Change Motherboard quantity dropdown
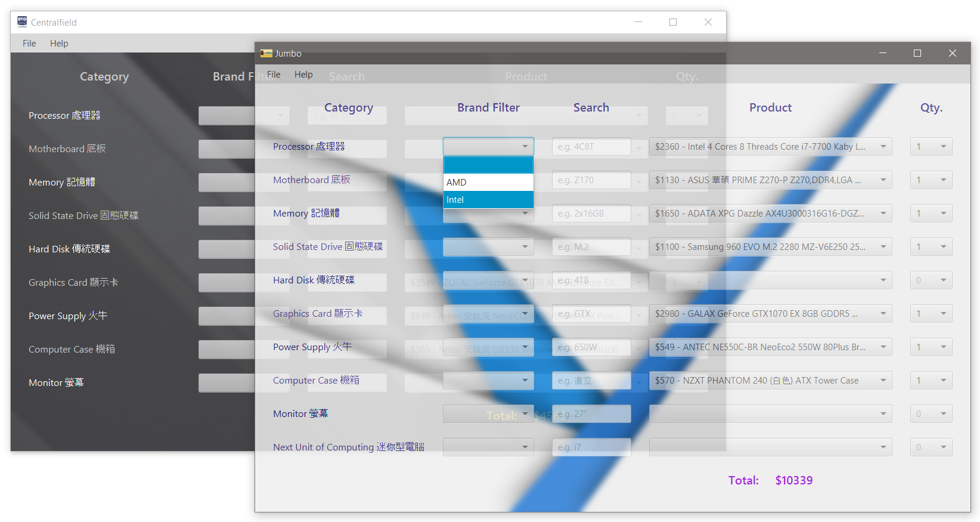This screenshot has width=980, height=522. click(931, 180)
